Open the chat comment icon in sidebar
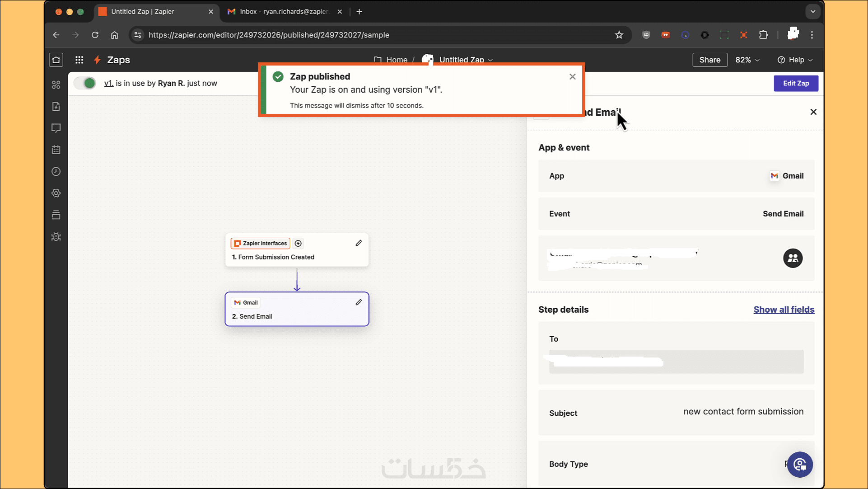 [x=56, y=128]
